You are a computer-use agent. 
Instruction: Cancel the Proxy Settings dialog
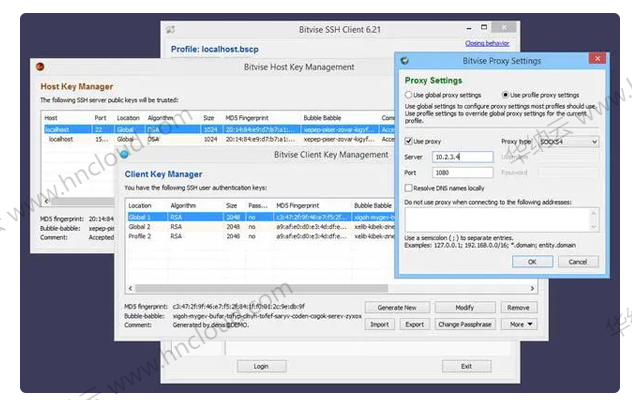pos(578,262)
